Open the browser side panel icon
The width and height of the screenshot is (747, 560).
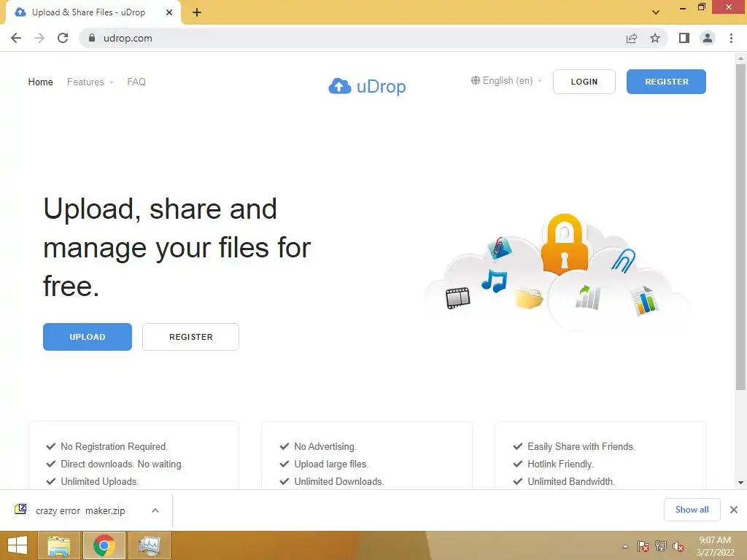684,38
